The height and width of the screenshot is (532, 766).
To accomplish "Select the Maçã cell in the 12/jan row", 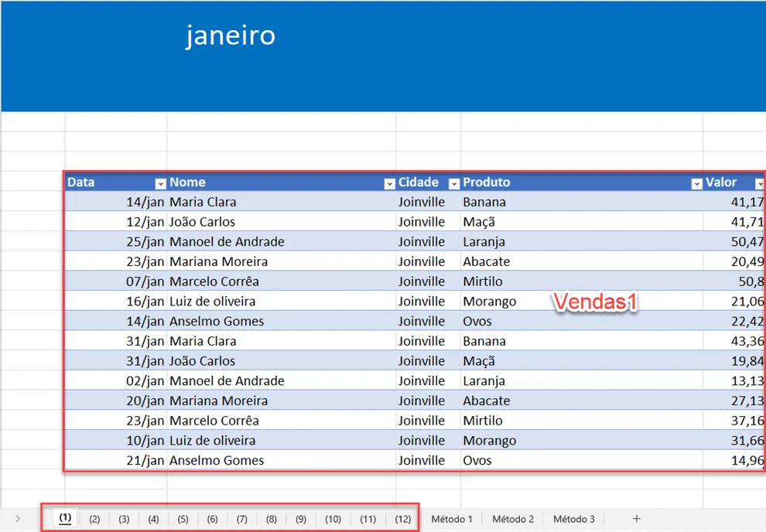I will pyautogui.click(x=582, y=222).
